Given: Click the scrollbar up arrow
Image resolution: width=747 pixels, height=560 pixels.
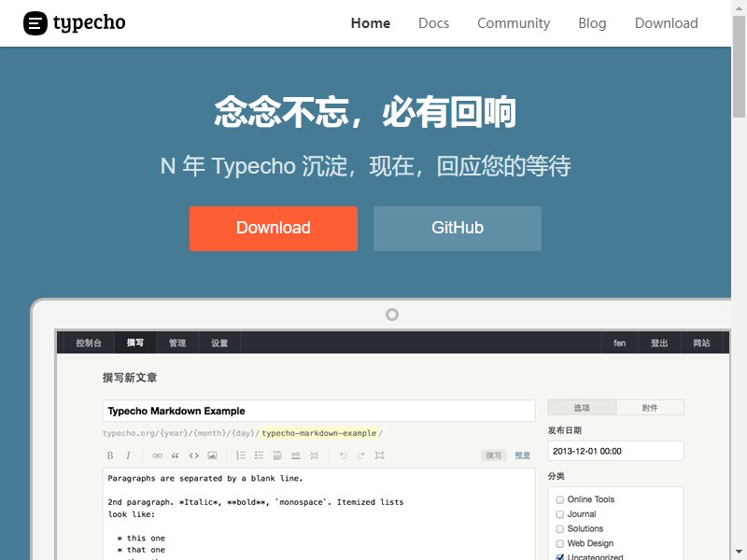Looking at the screenshot, I should click(739, 7).
